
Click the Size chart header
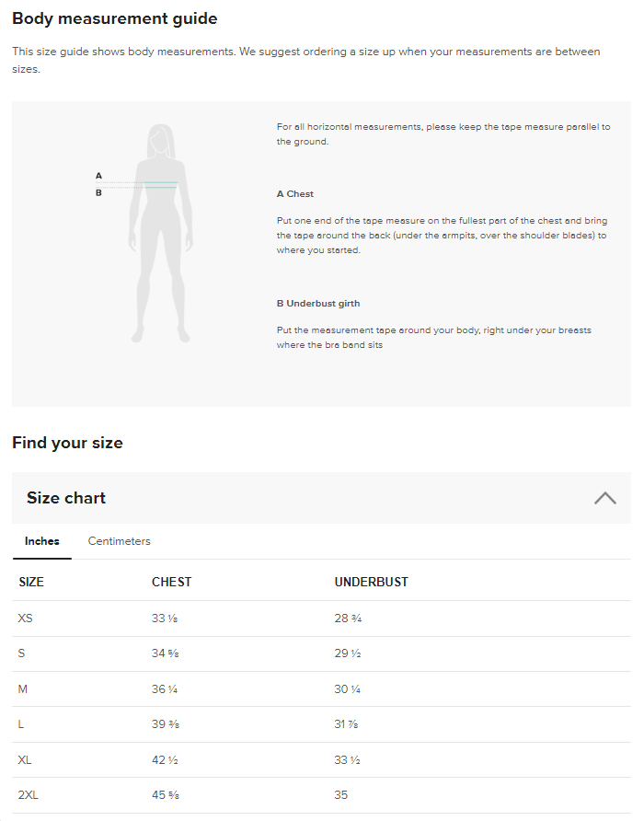321,497
